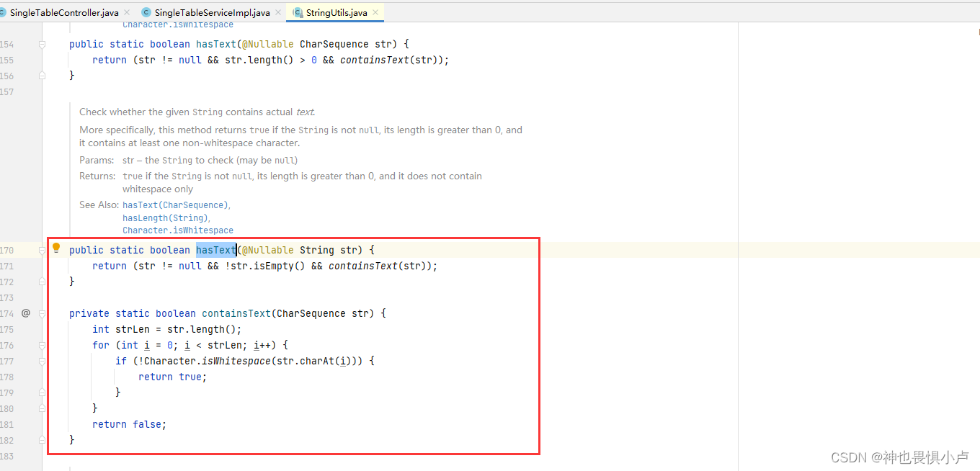Click line number 155 in the gutter
This screenshot has width=980, height=471.
coord(6,60)
